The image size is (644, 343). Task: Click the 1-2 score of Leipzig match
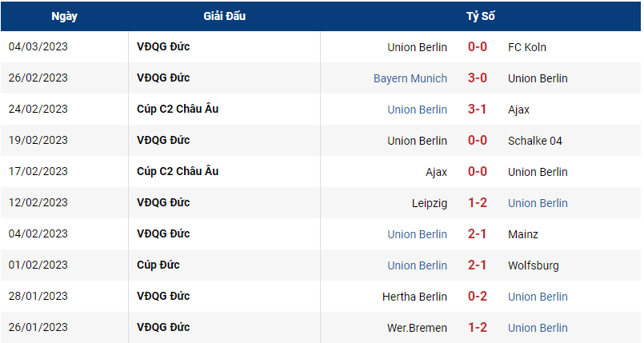[478, 203]
